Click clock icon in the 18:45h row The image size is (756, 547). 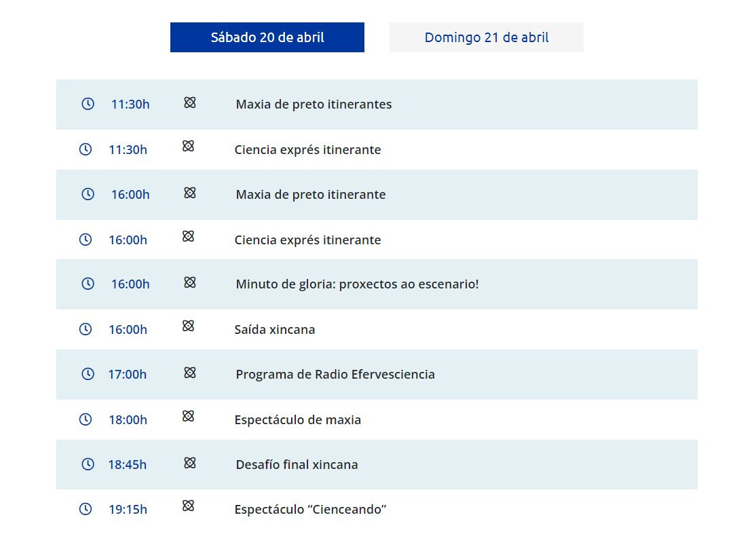[88, 464]
